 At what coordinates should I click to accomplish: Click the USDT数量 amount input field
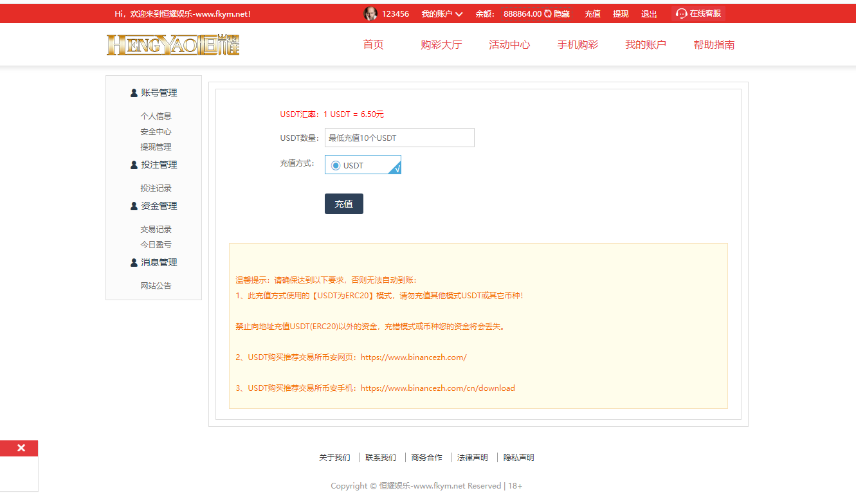pos(399,138)
